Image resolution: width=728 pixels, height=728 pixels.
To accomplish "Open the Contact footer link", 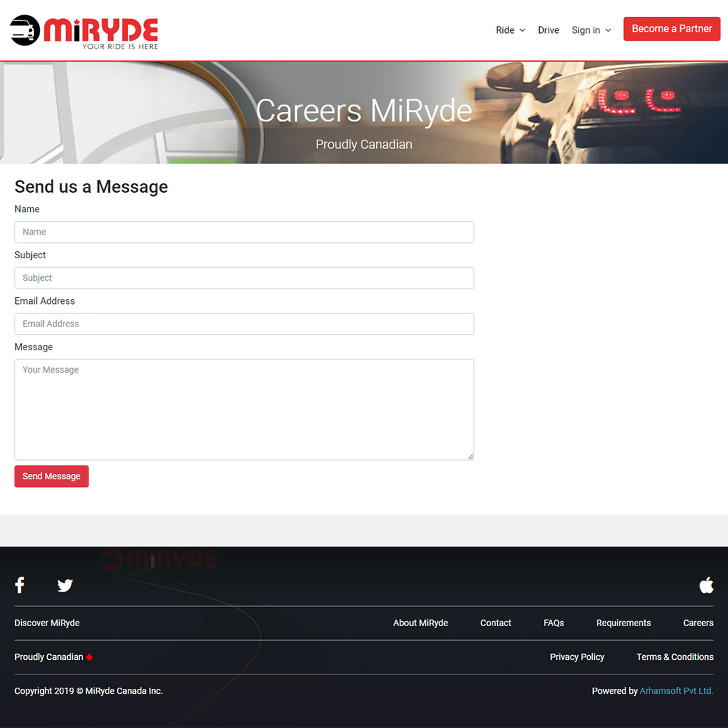I will coord(496,623).
